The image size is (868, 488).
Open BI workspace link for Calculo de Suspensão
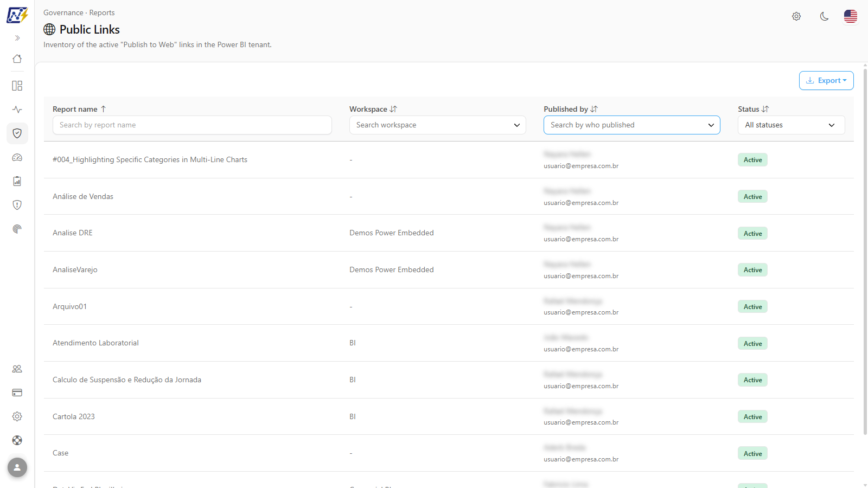point(353,380)
